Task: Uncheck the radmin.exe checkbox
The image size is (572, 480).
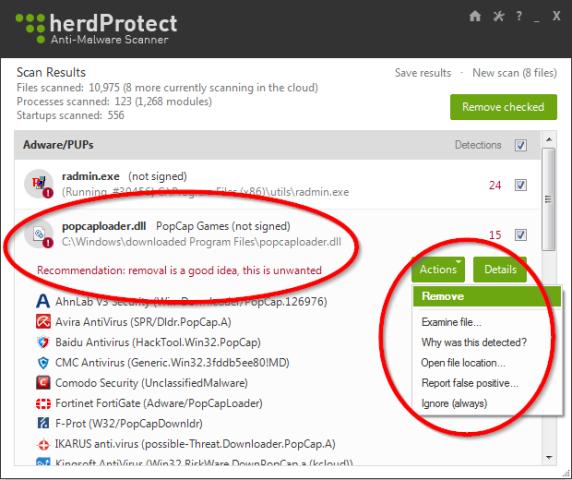Action: tap(521, 185)
